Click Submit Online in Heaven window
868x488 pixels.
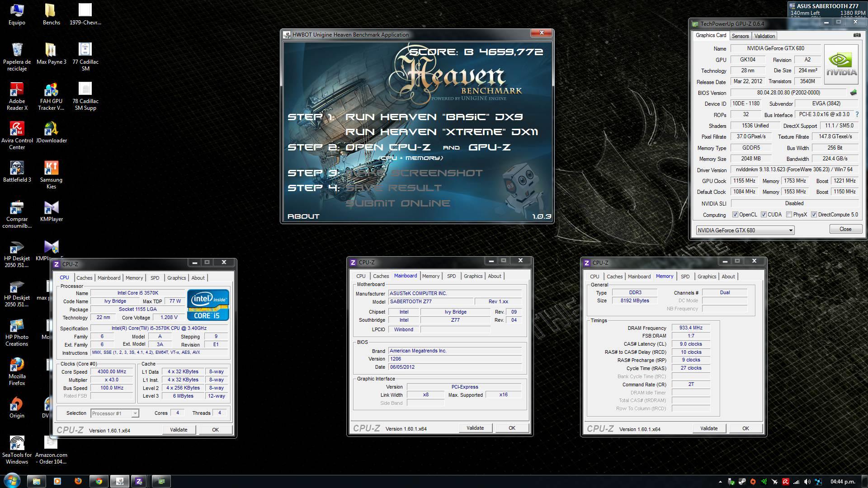tap(398, 203)
